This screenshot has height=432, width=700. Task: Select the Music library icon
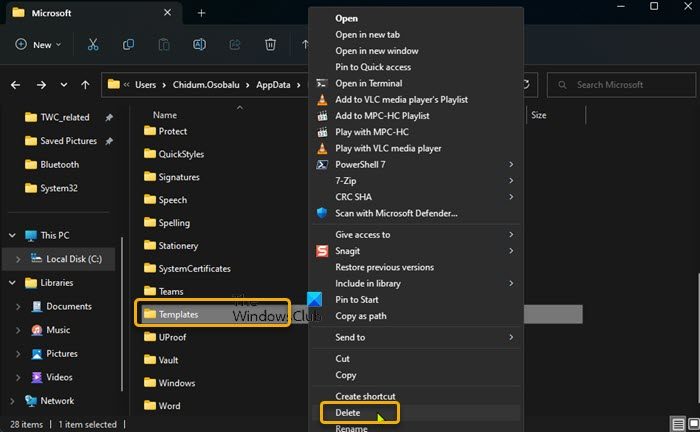[37, 330]
